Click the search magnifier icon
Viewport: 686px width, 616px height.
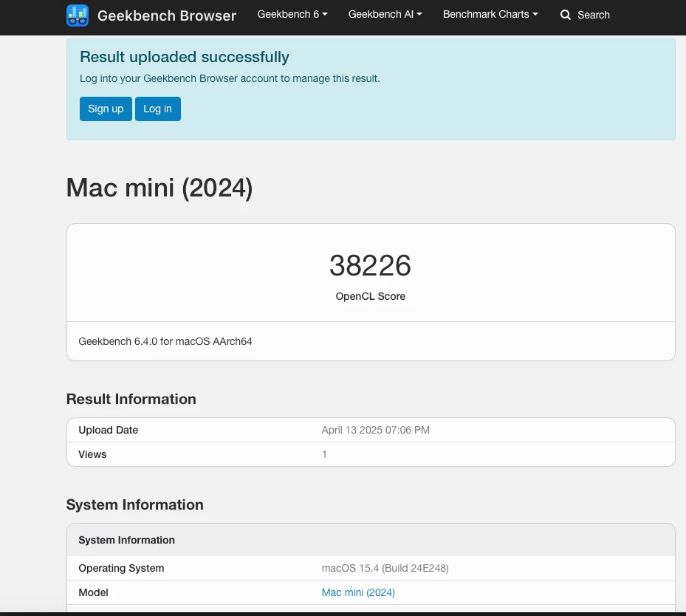(x=565, y=15)
